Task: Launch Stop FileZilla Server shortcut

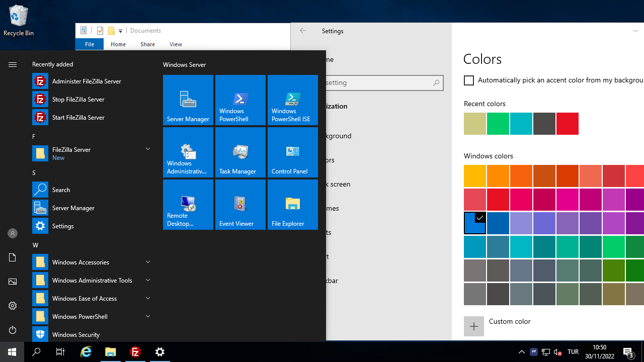Action: click(x=92, y=100)
